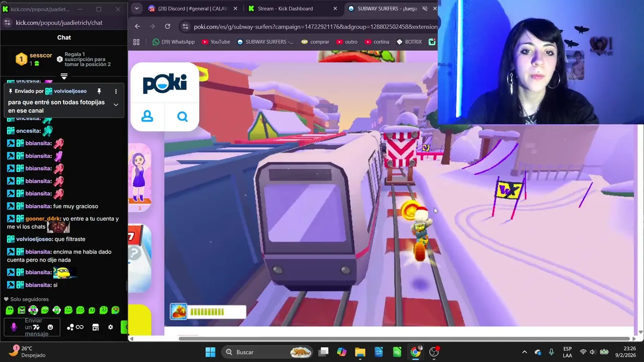Open tab search dropdown arrow in Chrome
This screenshot has width=644, height=362.
pos(136,9)
